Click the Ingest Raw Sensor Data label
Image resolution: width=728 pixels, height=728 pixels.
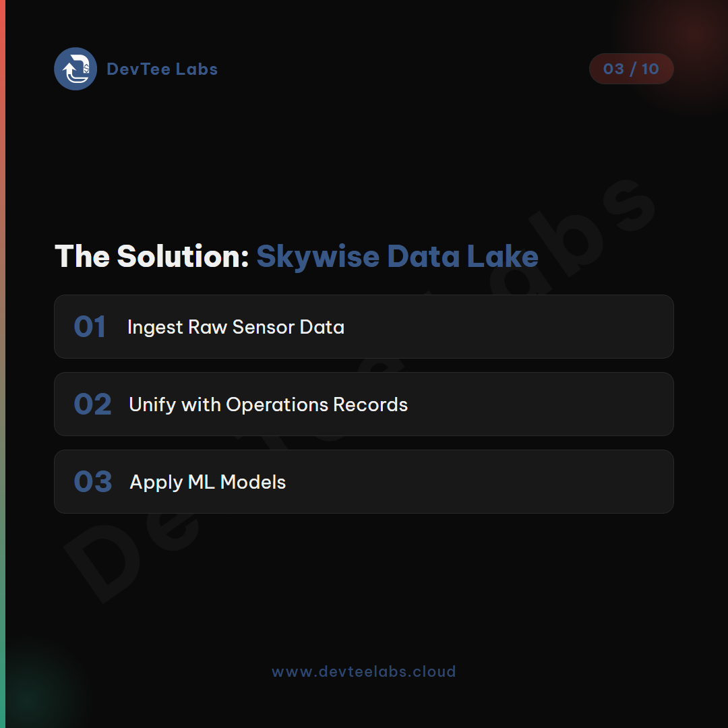pos(236,328)
